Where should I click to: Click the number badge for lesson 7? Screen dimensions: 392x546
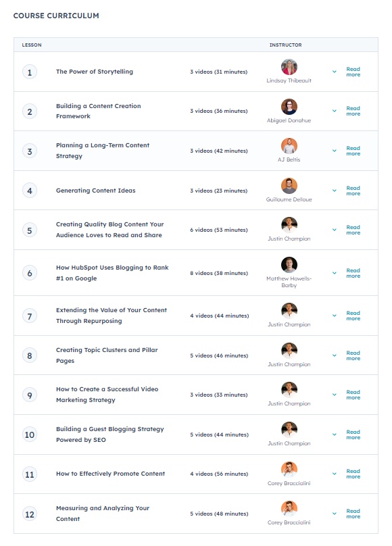[28, 315]
